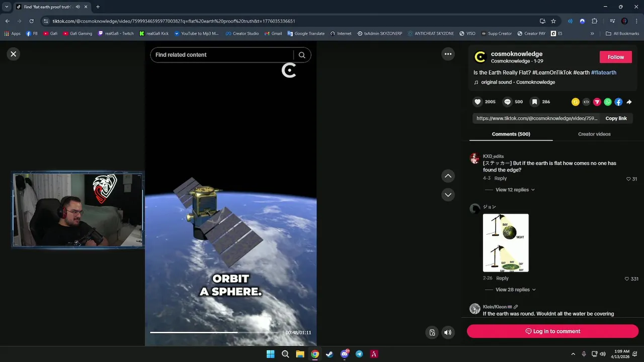Reload the page in Chrome

[31, 21]
